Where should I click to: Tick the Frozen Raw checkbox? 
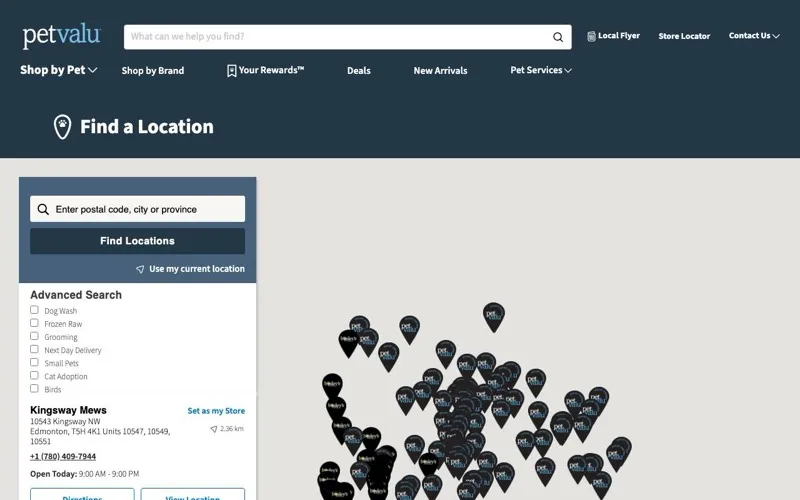pyautogui.click(x=34, y=323)
